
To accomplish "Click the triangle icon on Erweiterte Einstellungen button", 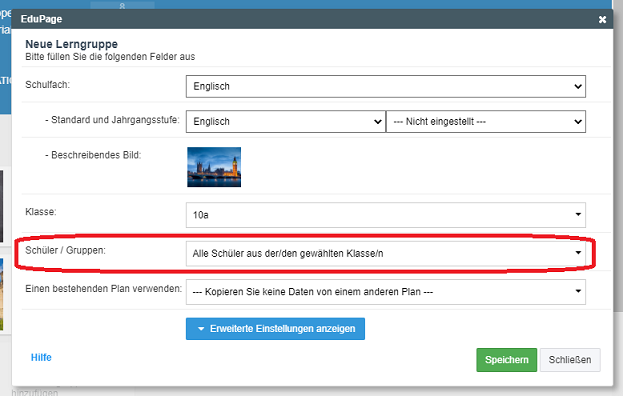I will (201, 329).
